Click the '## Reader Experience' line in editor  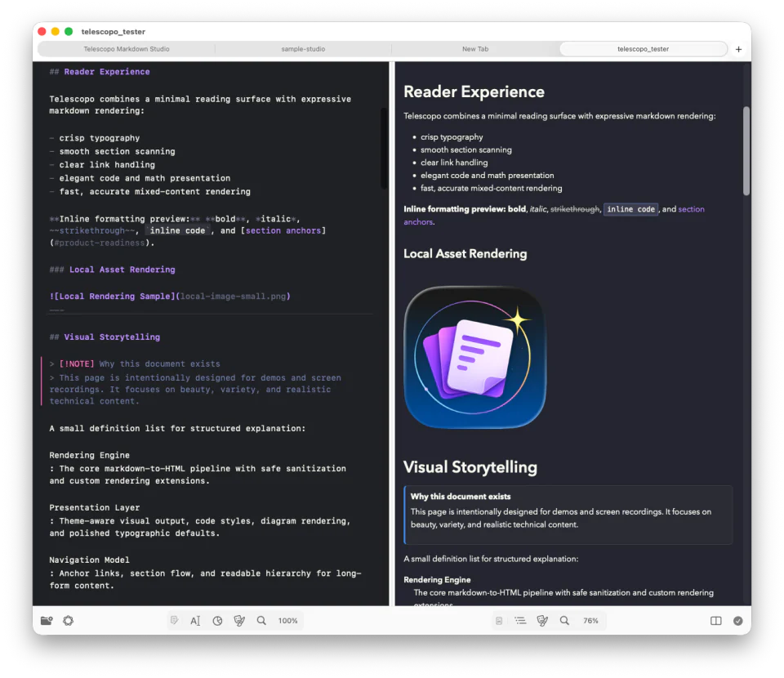(100, 72)
